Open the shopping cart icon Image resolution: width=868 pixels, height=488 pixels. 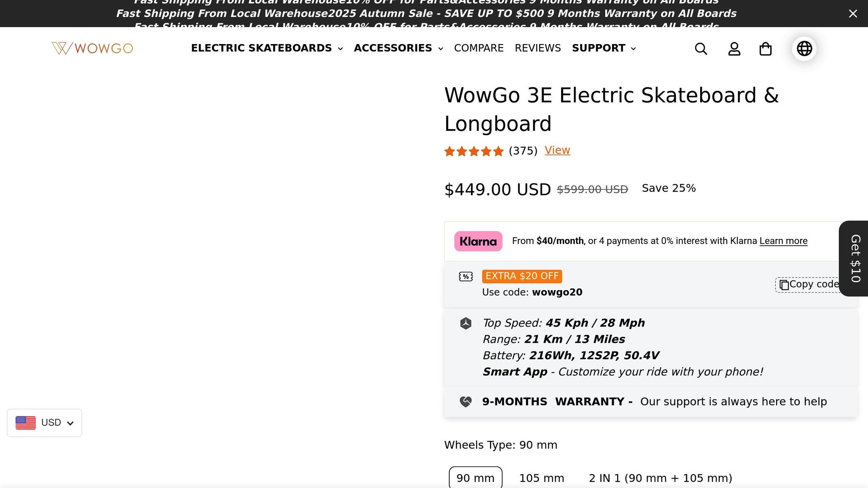click(766, 48)
